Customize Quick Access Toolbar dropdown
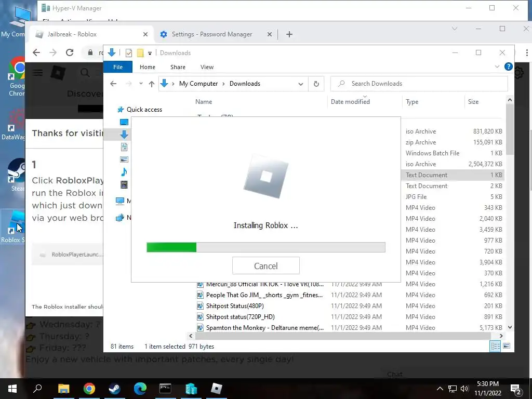The image size is (532, 399). [x=150, y=54]
